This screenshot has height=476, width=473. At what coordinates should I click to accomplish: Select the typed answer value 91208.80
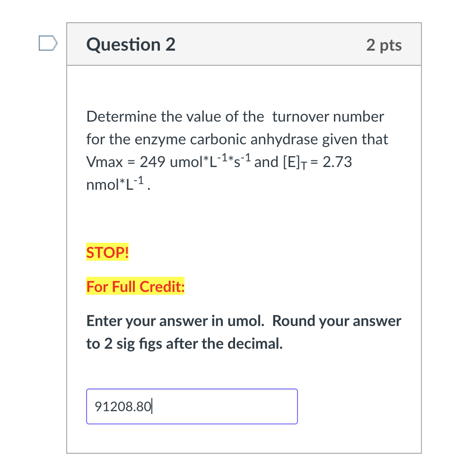(x=122, y=406)
